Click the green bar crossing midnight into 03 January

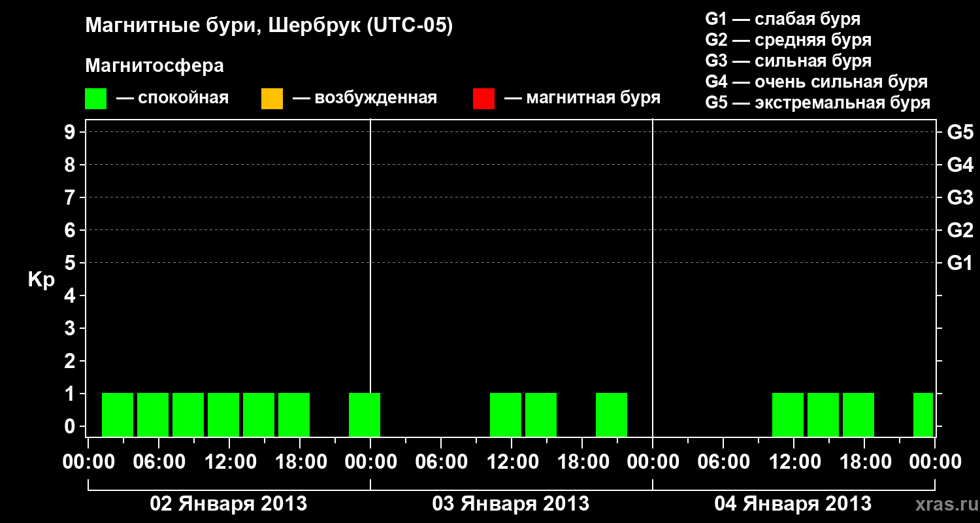365,414
